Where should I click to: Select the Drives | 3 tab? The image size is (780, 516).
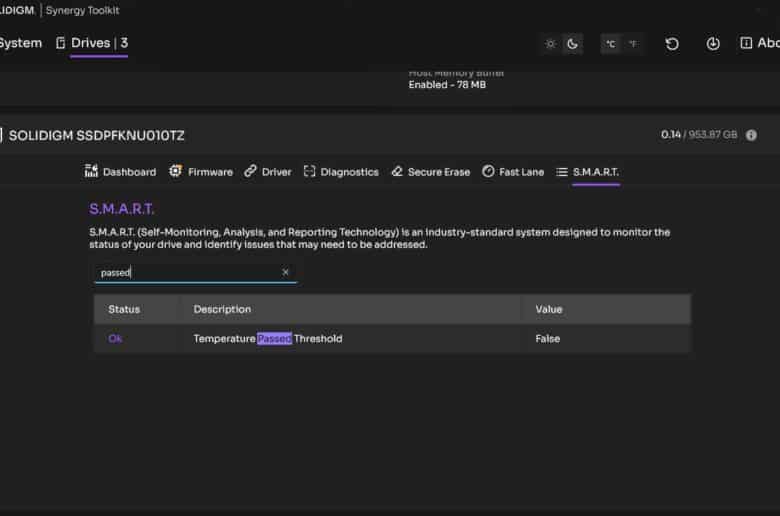click(99, 43)
